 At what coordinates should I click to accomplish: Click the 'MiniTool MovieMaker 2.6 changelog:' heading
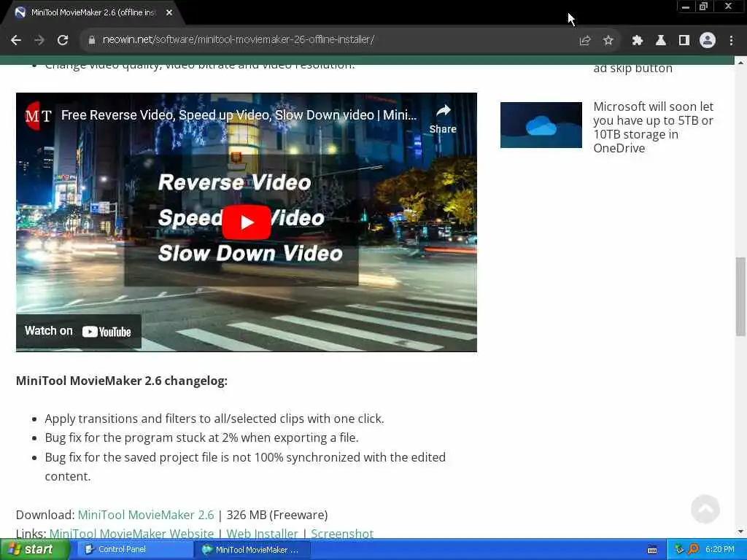122,381
